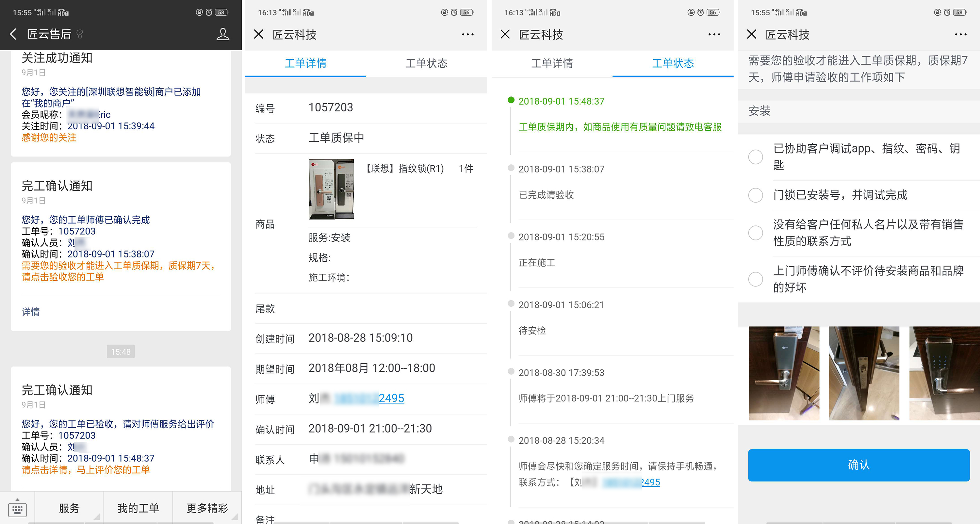The image size is (980, 524).
Task: Expand the 更多精彩 menu
Action: pyautogui.click(x=207, y=508)
